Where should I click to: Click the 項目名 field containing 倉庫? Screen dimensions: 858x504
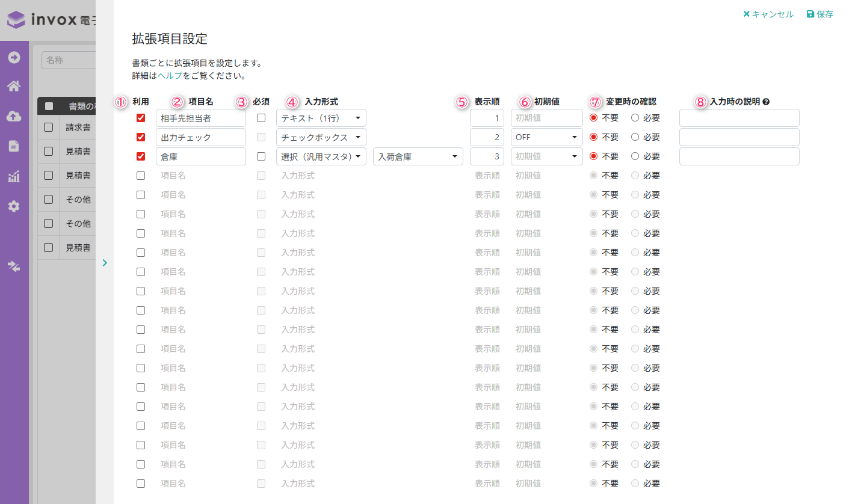(x=200, y=156)
